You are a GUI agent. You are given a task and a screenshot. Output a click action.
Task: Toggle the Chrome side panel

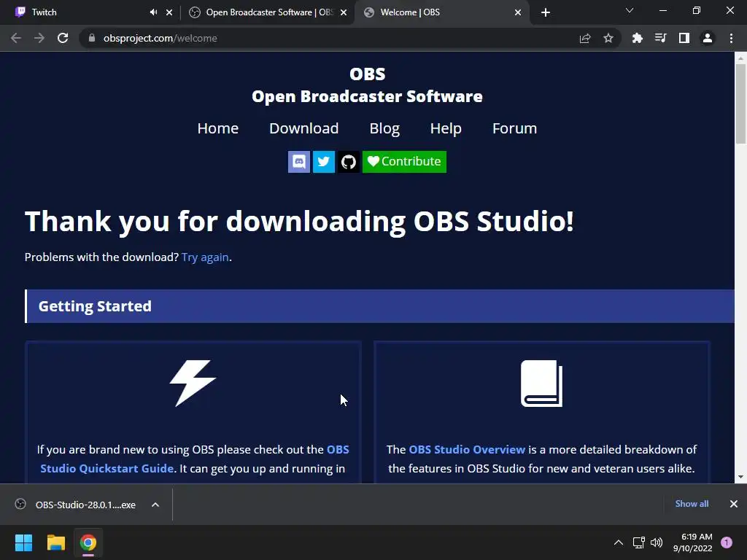(684, 38)
